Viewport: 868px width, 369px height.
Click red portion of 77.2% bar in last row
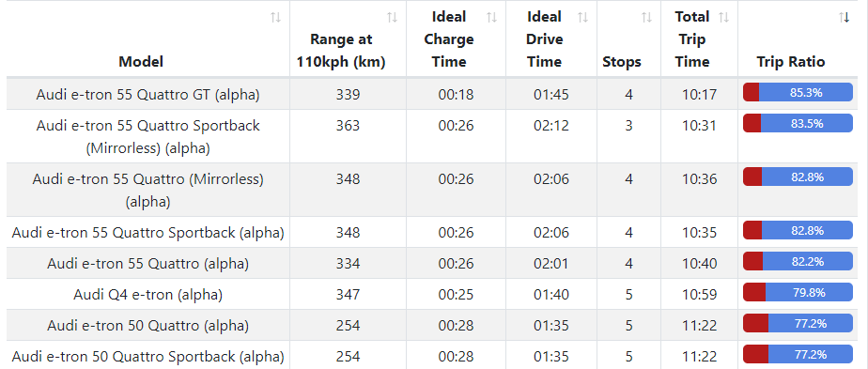[755, 354]
